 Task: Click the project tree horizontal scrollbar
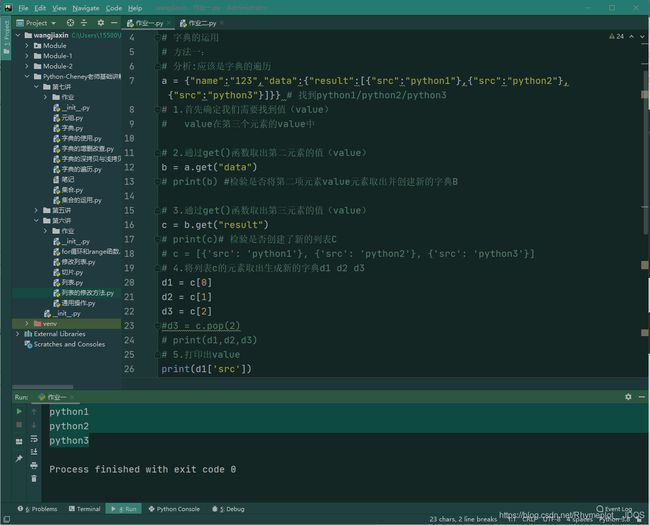pyautogui.click(x=43, y=387)
